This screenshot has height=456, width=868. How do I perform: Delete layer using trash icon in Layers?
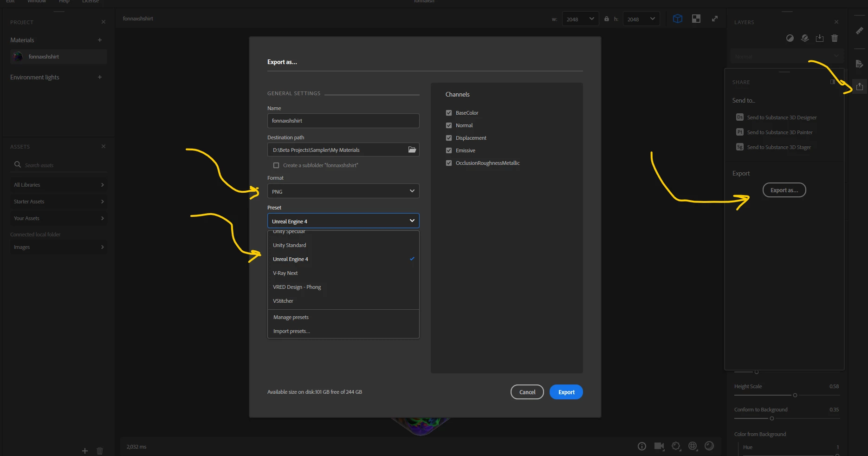pyautogui.click(x=835, y=38)
